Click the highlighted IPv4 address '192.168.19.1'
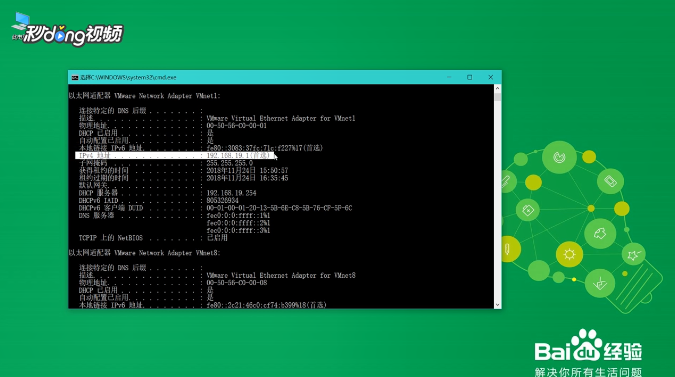This screenshot has height=377, width=675. coord(227,155)
